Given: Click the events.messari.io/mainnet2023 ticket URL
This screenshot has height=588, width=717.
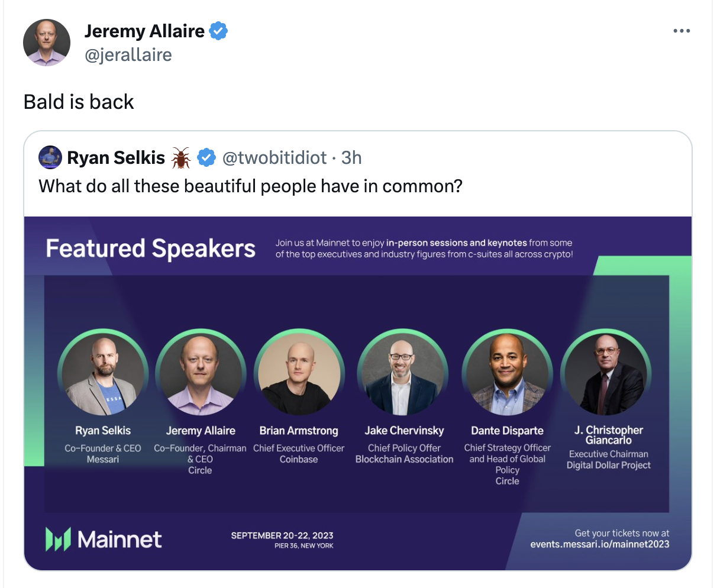Looking at the screenshot, I should [x=600, y=544].
